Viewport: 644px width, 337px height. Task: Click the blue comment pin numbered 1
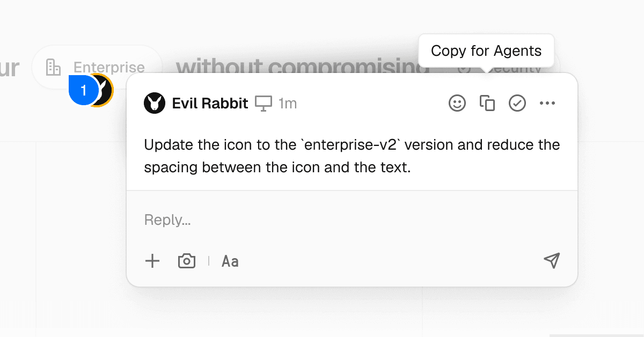(x=83, y=91)
